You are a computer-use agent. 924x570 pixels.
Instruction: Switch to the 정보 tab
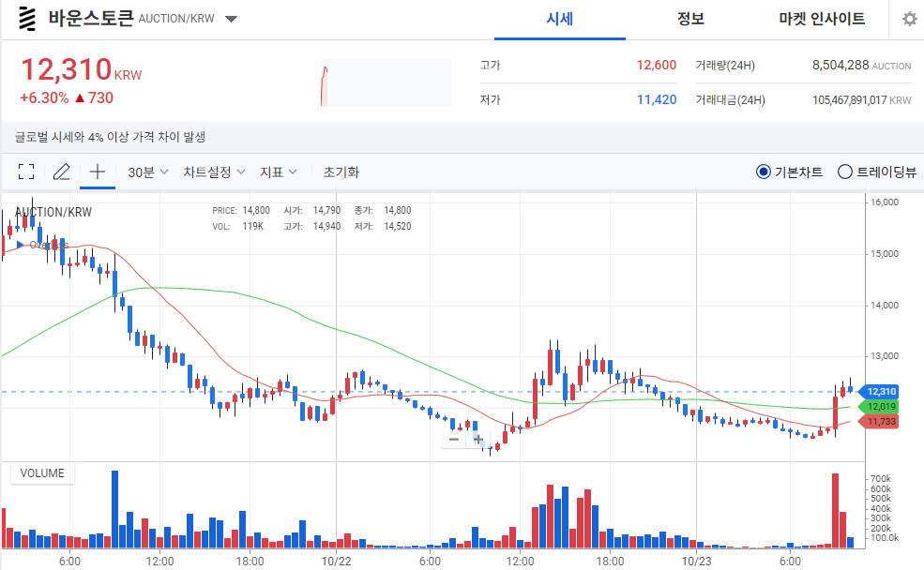[689, 19]
